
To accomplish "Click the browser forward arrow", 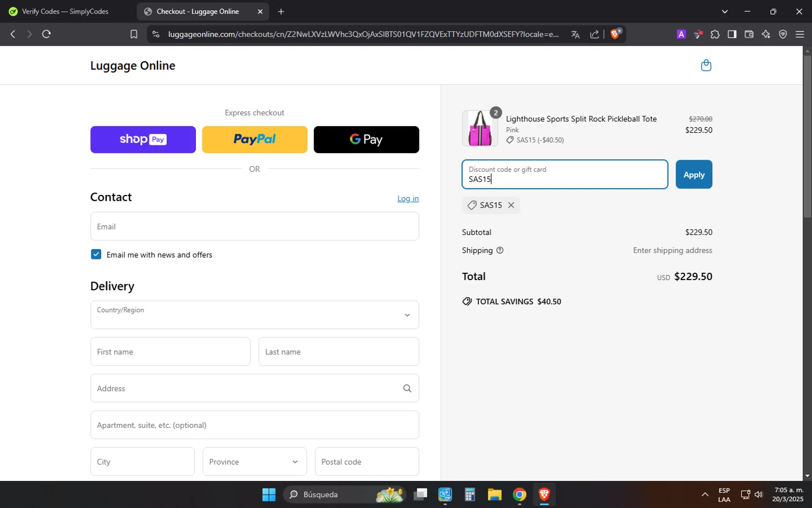I will [29, 34].
